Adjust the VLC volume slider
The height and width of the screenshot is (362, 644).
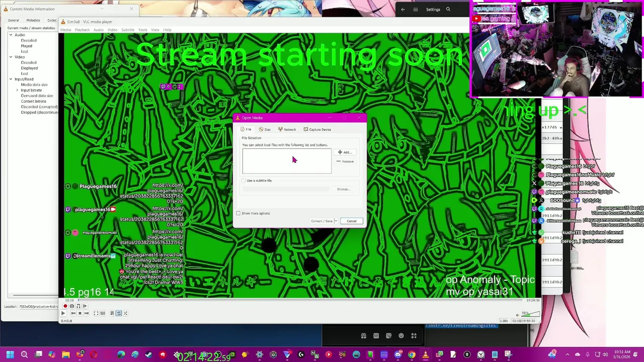531,315
